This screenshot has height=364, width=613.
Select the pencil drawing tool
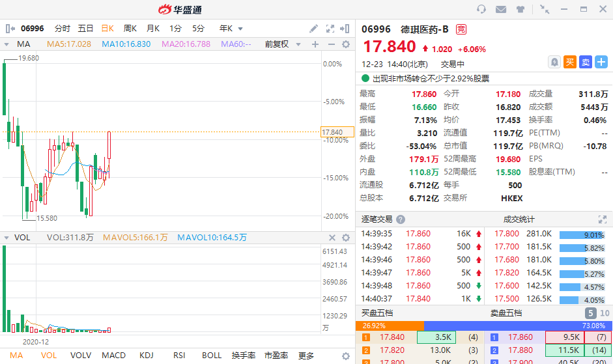coord(314,29)
